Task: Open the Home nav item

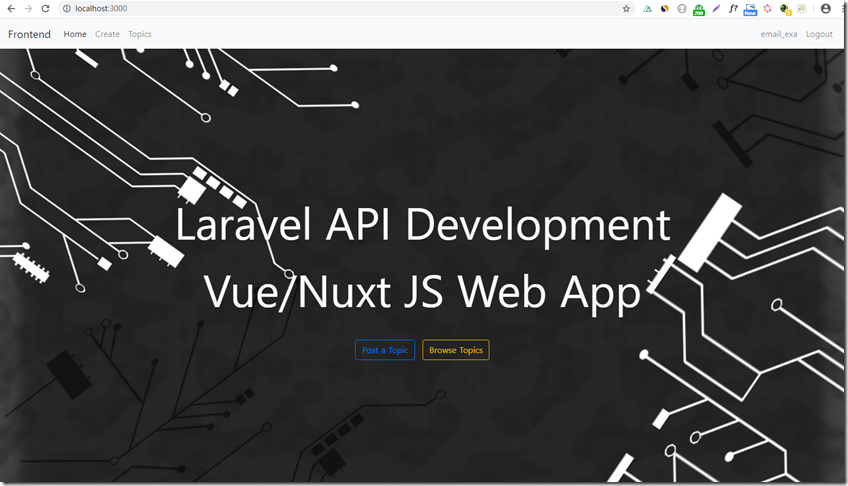Action: [x=75, y=34]
